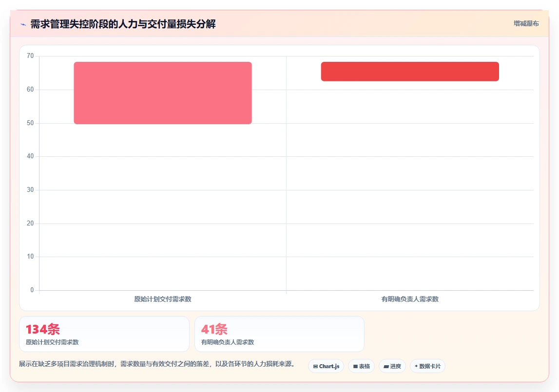Click the y-axis value 20

point(30,223)
